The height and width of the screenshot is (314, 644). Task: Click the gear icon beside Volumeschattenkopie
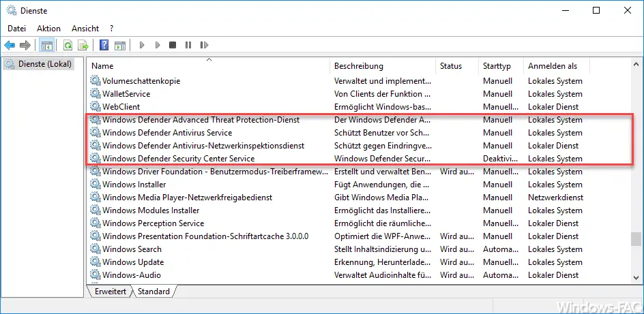[96, 81]
